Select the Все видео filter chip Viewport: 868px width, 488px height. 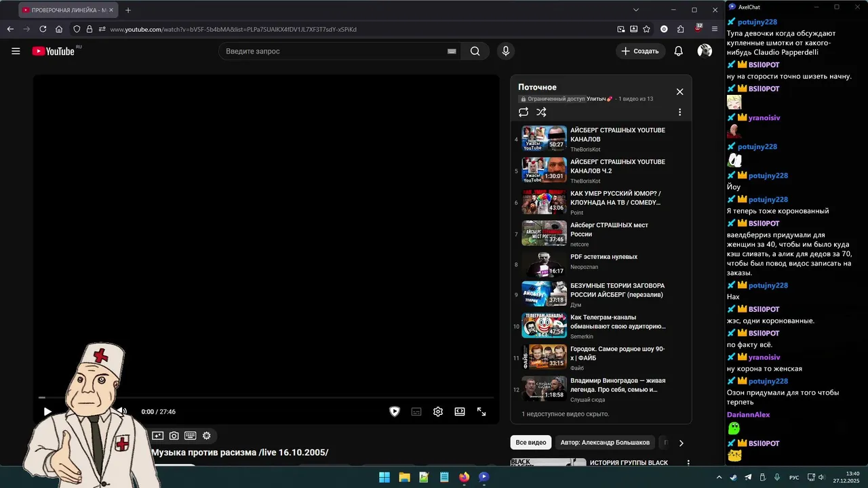(531, 443)
